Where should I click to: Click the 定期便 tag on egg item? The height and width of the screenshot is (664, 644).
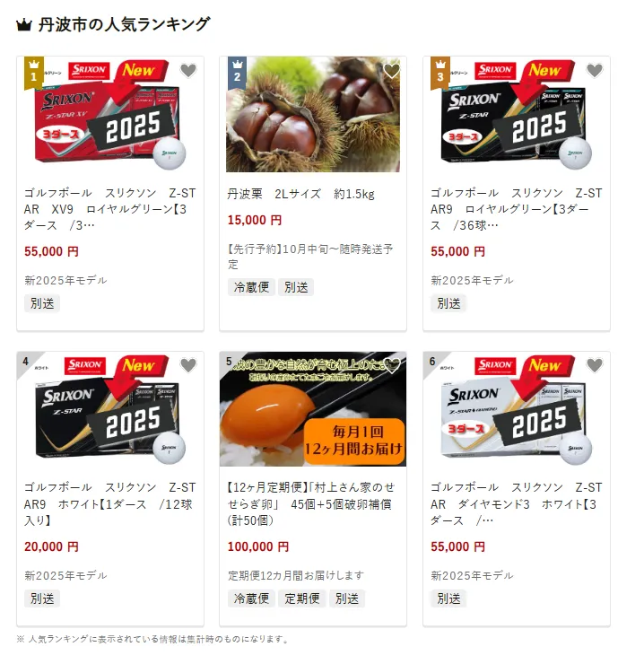[302, 598]
